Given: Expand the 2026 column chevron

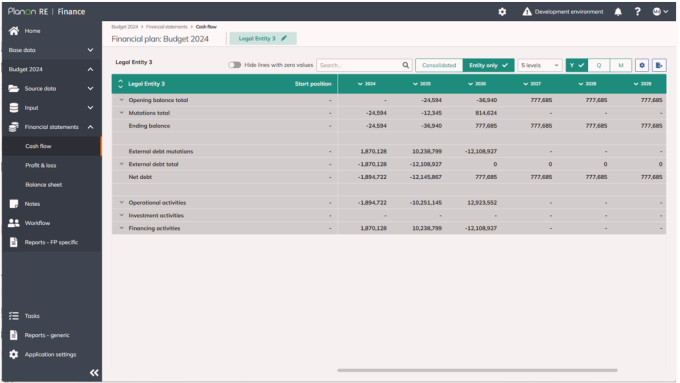Looking at the screenshot, I should coord(470,84).
